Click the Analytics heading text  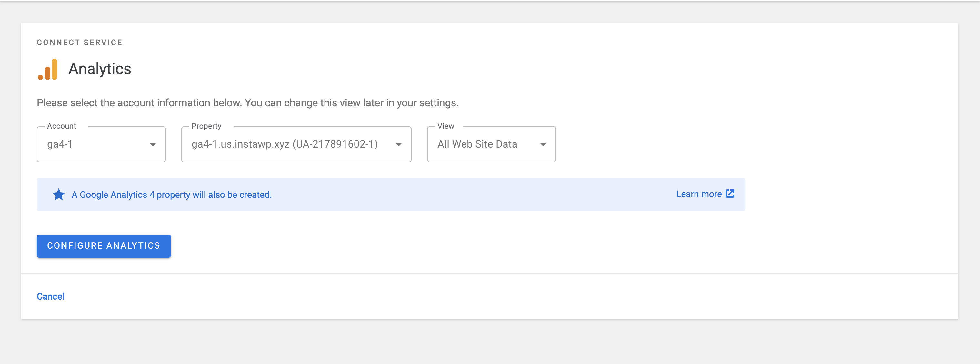100,69
